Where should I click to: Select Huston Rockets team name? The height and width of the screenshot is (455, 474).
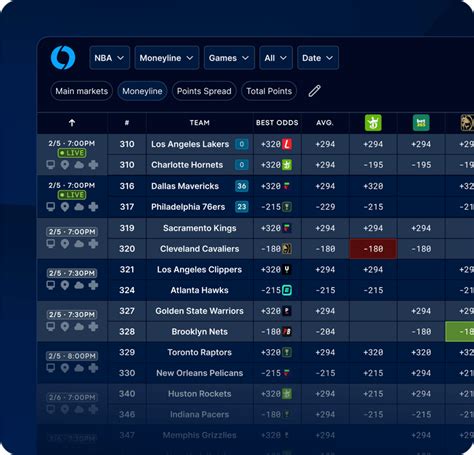[x=200, y=394]
